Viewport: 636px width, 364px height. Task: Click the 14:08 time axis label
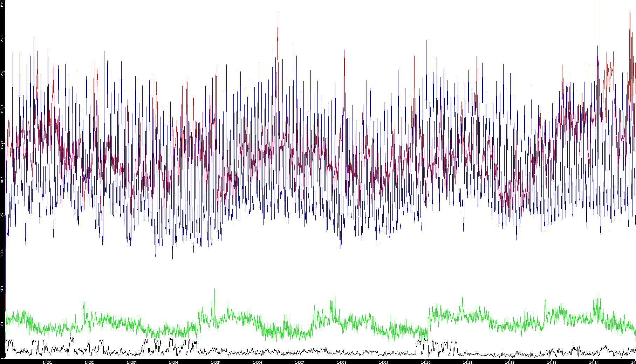pyautogui.click(x=341, y=362)
